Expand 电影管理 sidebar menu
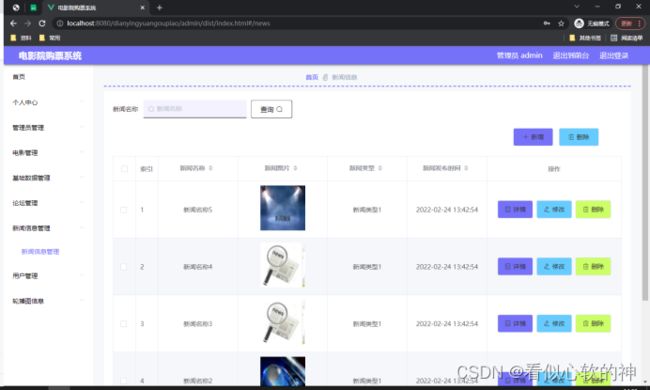Screen dimensions: 650x390 48,153
